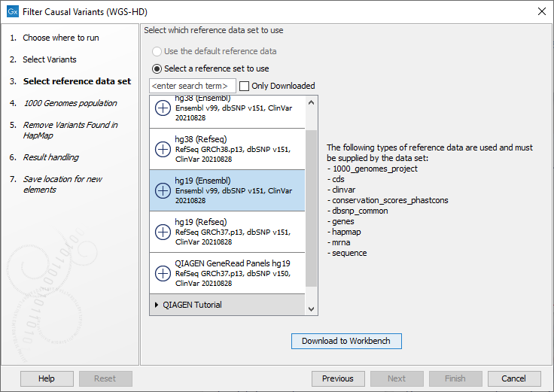Open Help for this wizard
554x392 pixels.
coord(47,378)
